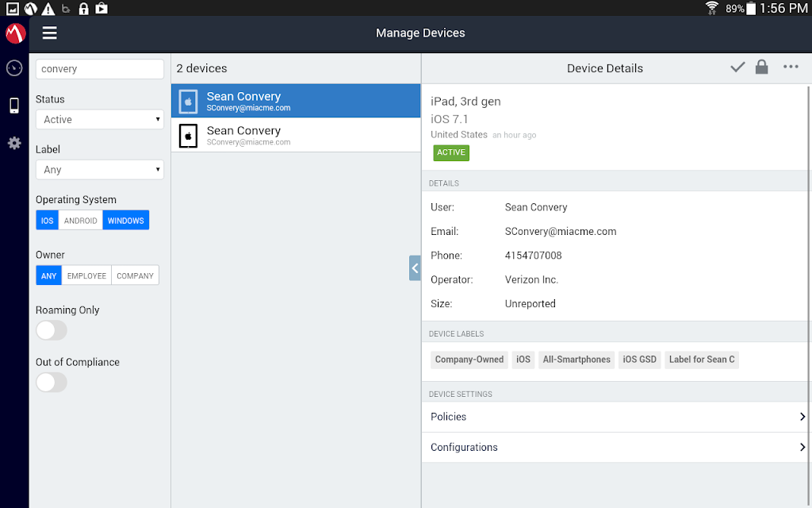
Task: Lock the device using padlock icon
Action: click(761, 67)
